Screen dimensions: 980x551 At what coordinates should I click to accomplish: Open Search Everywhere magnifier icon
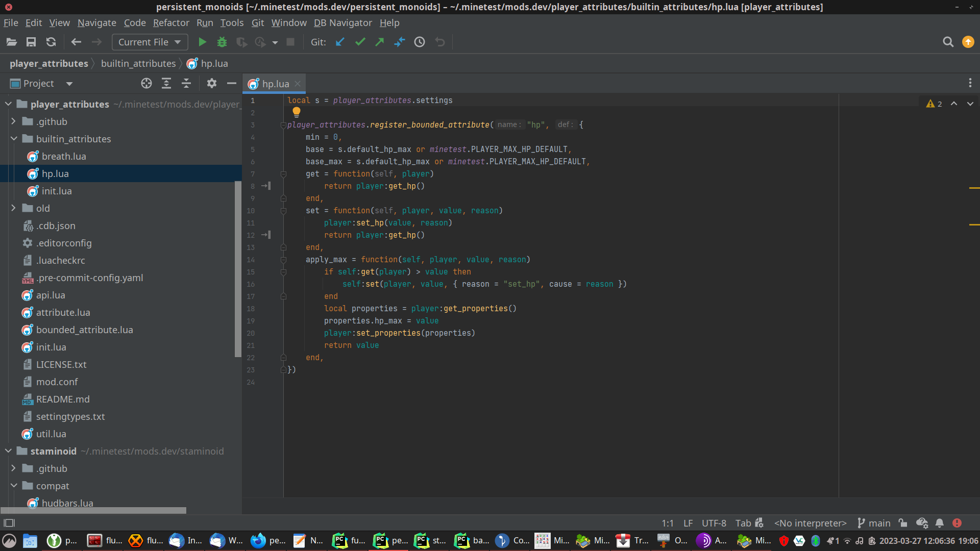(x=948, y=42)
